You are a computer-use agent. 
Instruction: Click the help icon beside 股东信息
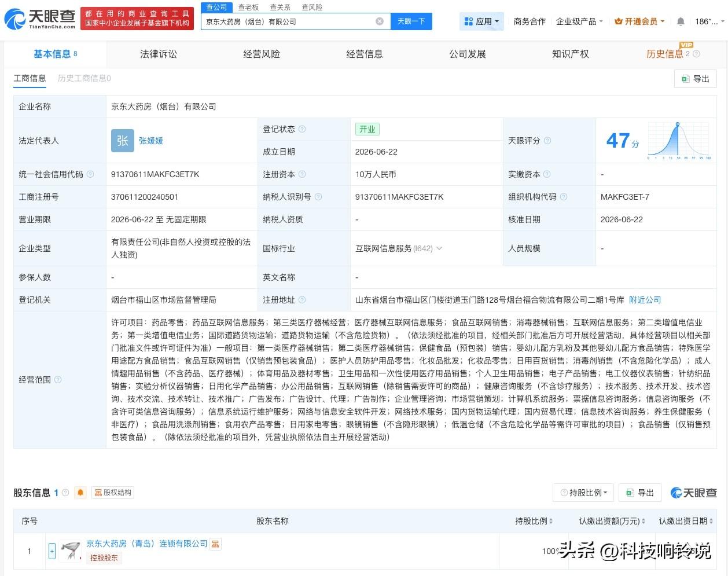click(65, 493)
